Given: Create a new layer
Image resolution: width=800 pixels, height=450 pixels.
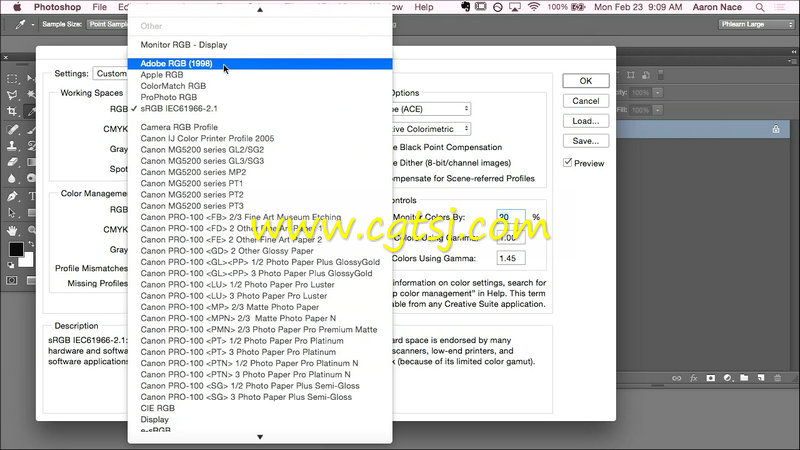Looking at the screenshot, I should pyautogui.click(x=761, y=378).
